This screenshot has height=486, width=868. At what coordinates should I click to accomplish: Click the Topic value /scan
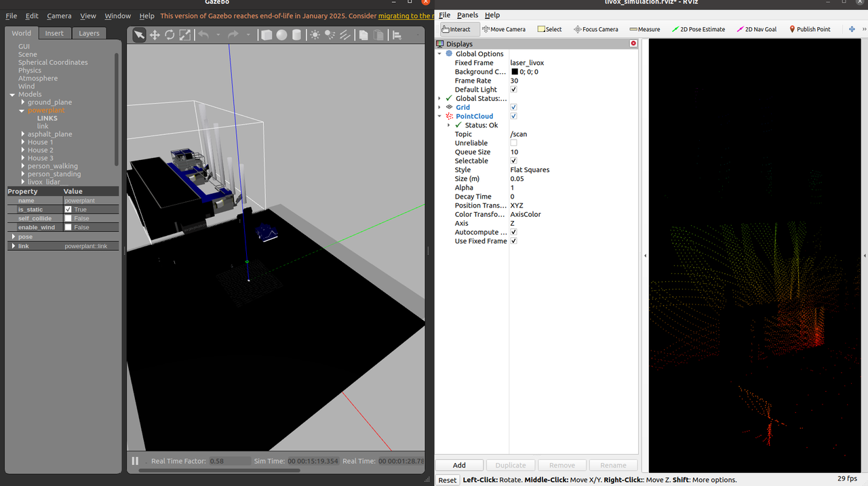pos(519,134)
